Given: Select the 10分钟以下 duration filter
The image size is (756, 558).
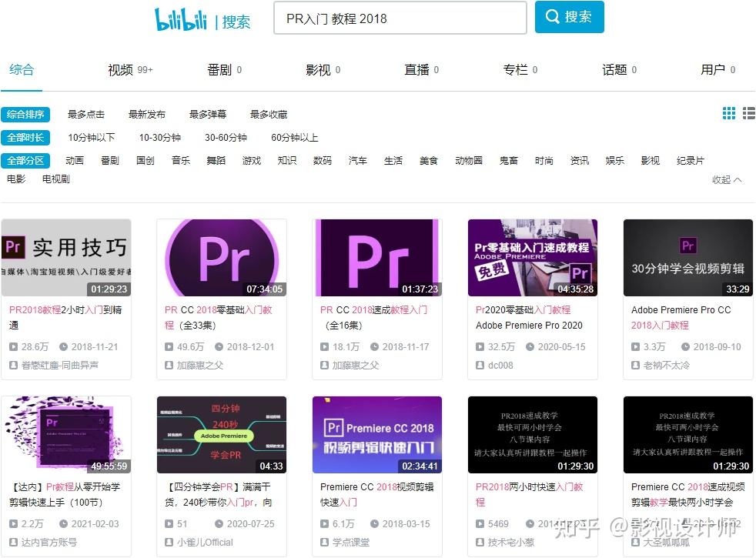Looking at the screenshot, I should click(x=95, y=139).
